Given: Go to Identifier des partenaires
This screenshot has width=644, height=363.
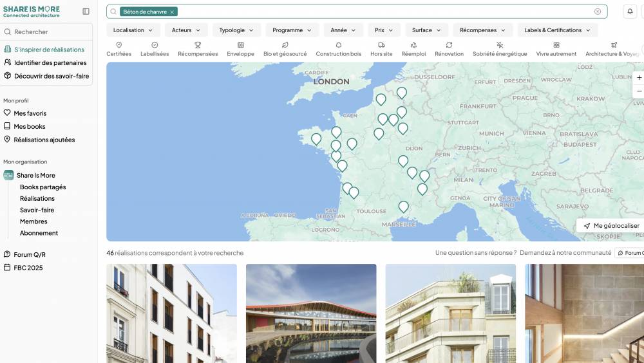Looking at the screenshot, I should point(45,63).
